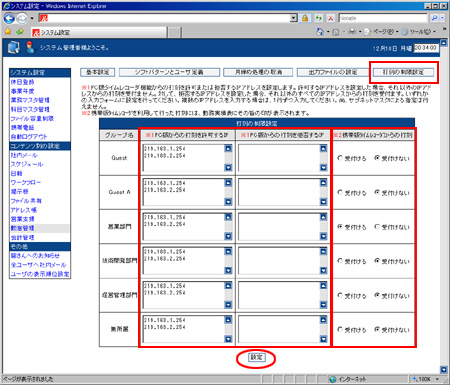Image resolution: width=450 pixels, height=385 pixels.
Task: Open the status bar zoom level dropdown arrow
Action: click(437, 379)
